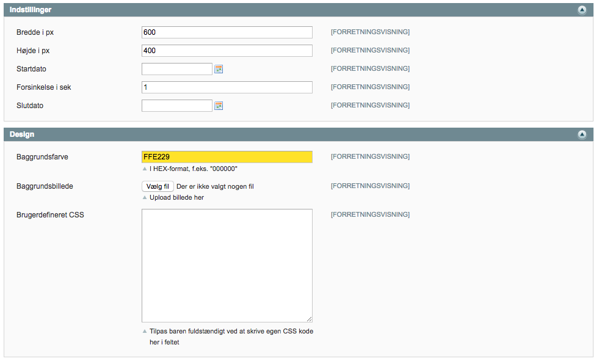Viewport: 599px width, 364px height.
Task: Click the small triangle beside the HEX-format hint
Action: [145, 169]
